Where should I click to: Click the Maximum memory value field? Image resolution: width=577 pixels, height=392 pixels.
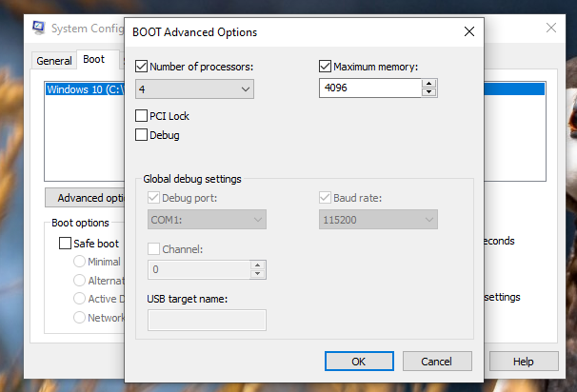pyautogui.click(x=369, y=88)
